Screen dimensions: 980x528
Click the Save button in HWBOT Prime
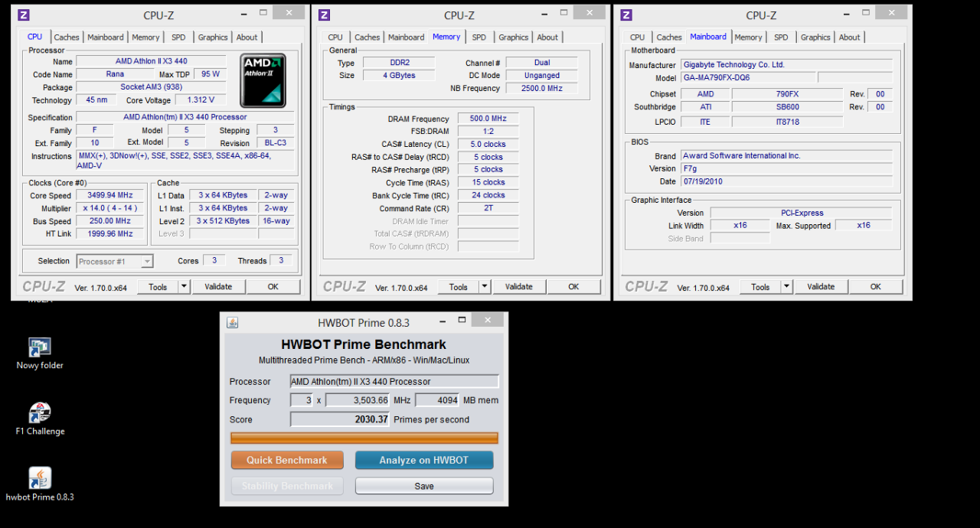click(424, 486)
